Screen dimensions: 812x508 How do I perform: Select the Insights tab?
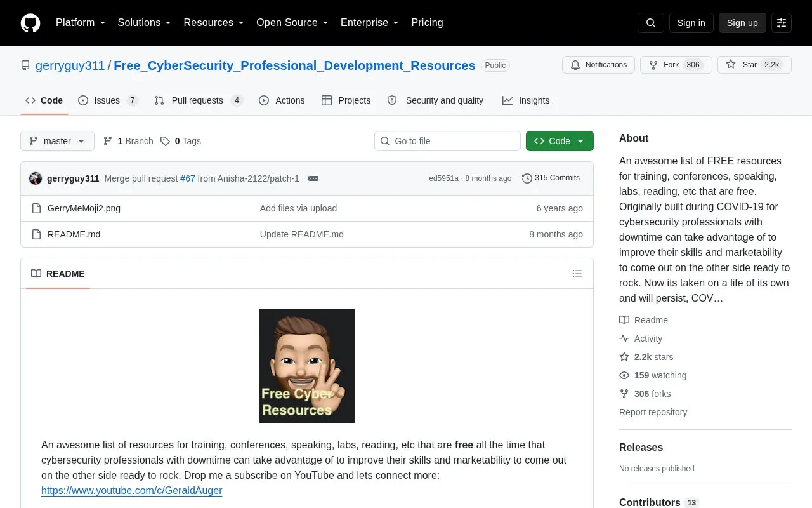(526, 100)
